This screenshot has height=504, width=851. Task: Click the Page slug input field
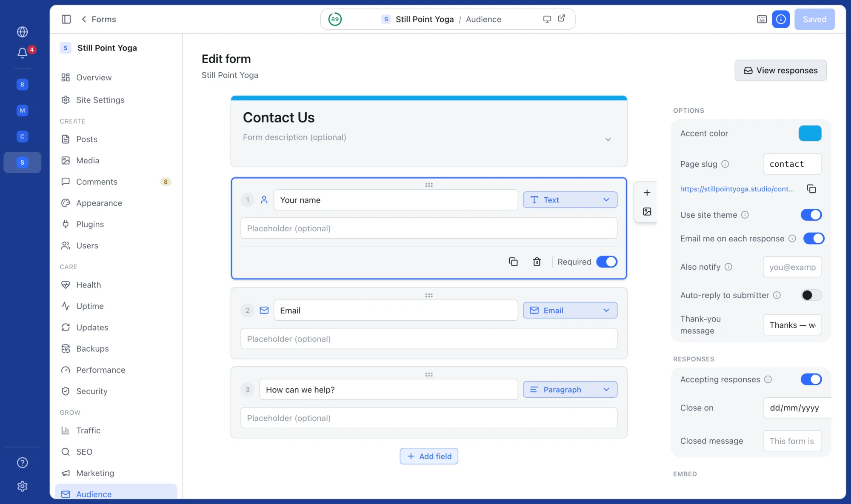[x=792, y=164]
